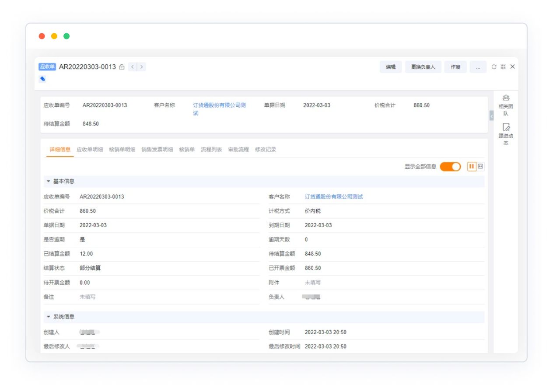
Task: Click 待开票金额 value 0.00
Action: [85, 283]
